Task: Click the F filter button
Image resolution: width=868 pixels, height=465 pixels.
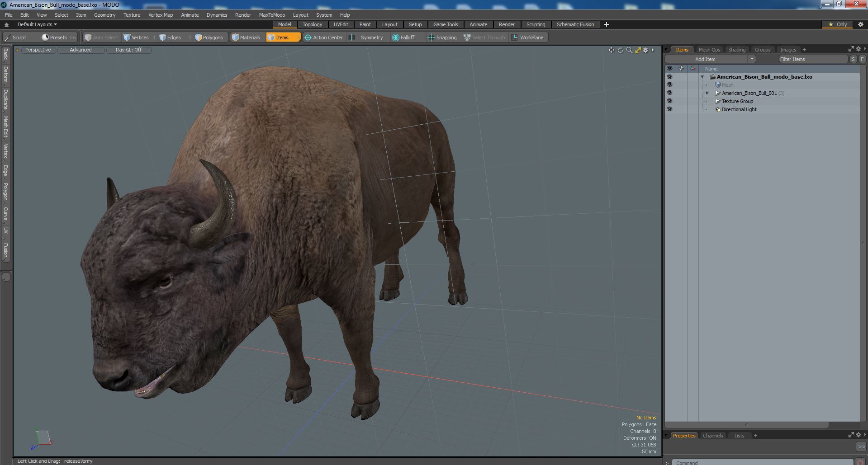Action: click(862, 59)
